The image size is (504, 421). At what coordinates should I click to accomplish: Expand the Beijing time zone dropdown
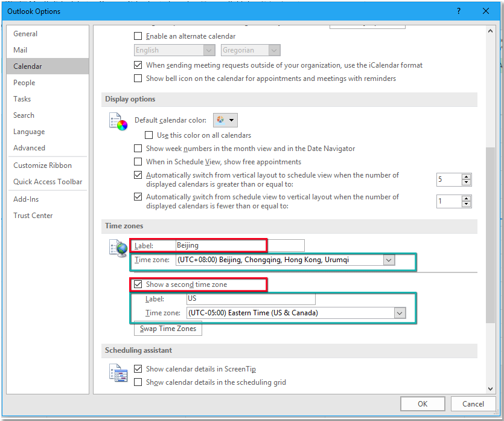point(389,260)
